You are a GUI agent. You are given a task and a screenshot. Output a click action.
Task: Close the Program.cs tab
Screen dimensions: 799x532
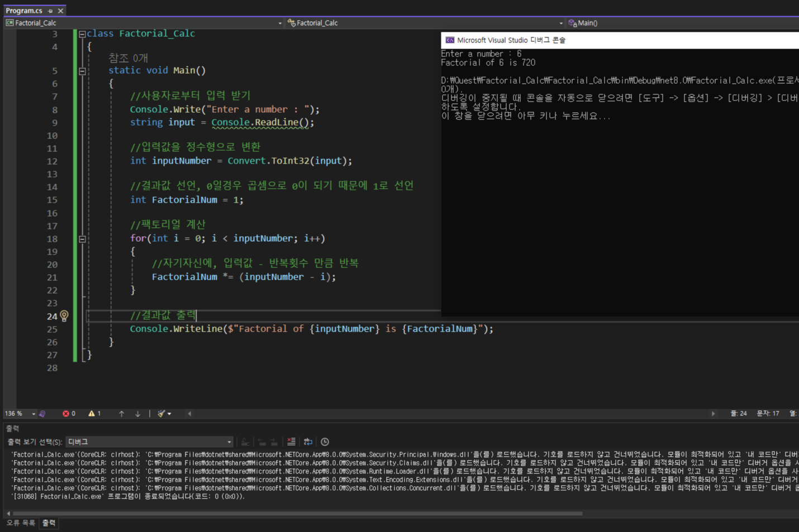60,11
